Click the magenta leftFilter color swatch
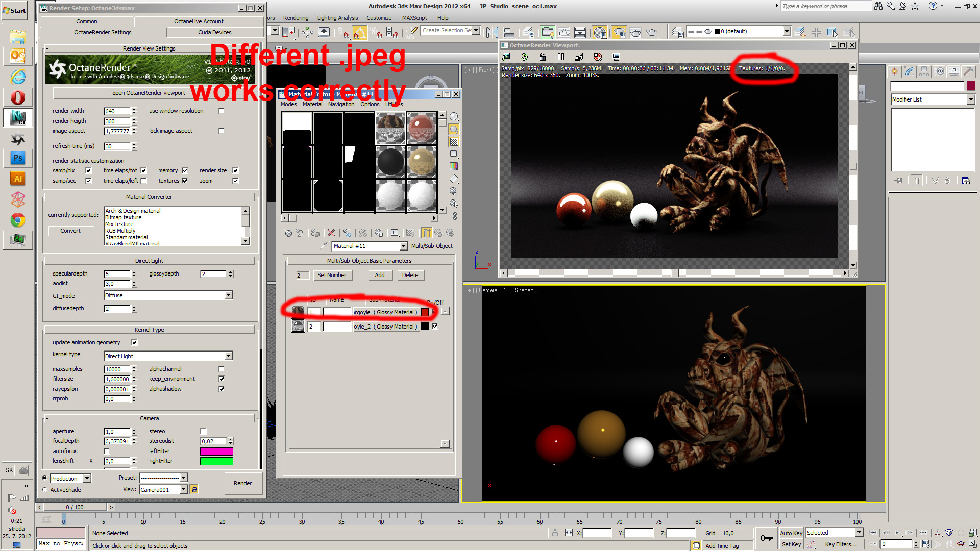Viewport: 980px width, 551px height. coord(216,452)
